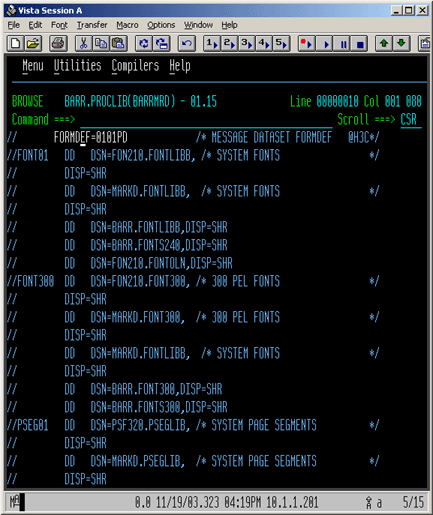This screenshot has height=515, width=433.
Task: Click the Paste clipboard icon
Action: point(118,44)
